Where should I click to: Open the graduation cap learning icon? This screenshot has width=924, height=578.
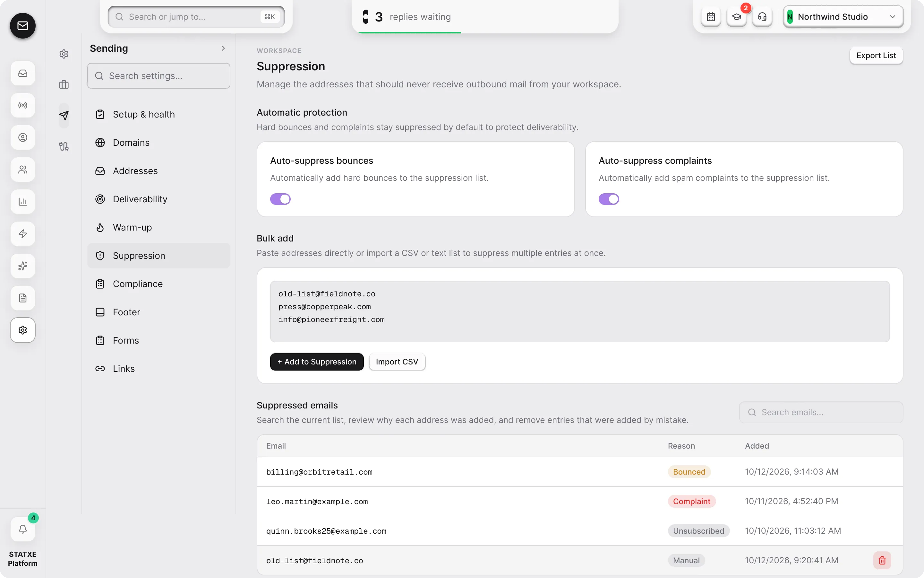pos(737,17)
